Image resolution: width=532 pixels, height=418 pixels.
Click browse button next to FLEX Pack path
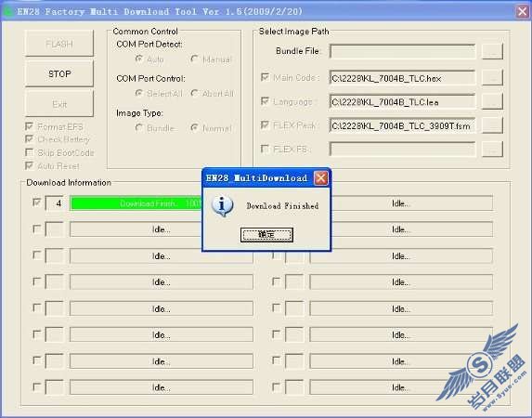tap(492, 125)
